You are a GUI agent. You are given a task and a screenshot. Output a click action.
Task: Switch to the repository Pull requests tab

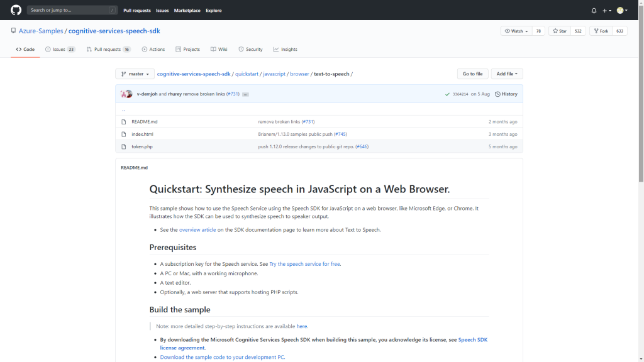108,49
